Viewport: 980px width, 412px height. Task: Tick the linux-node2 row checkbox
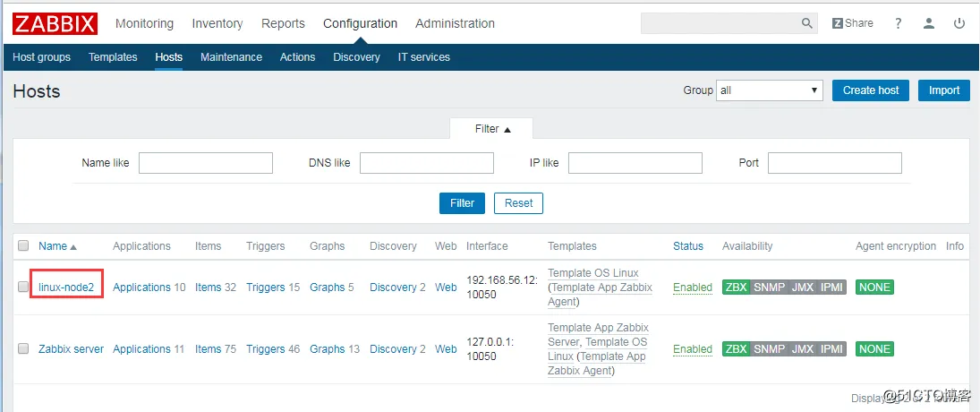pyautogui.click(x=23, y=287)
